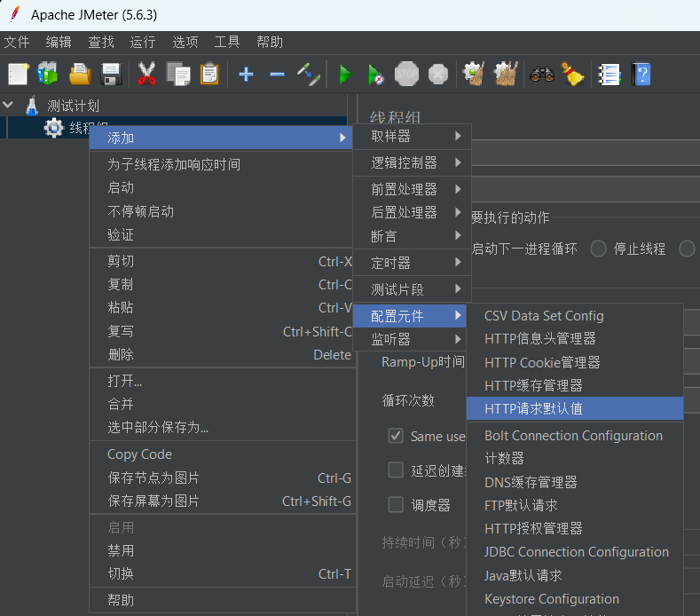The height and width of the screenshot is (616, 700).
Task: Select HTTP信息头管理器 entry
Action: pyautogui.click(x=575, y=338)
